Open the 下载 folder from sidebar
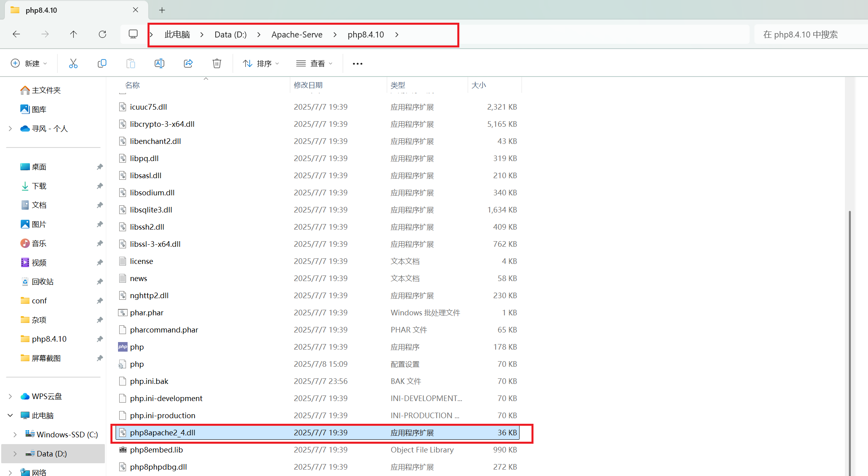This screenshot has width=868, height=476. pos(39,186)
